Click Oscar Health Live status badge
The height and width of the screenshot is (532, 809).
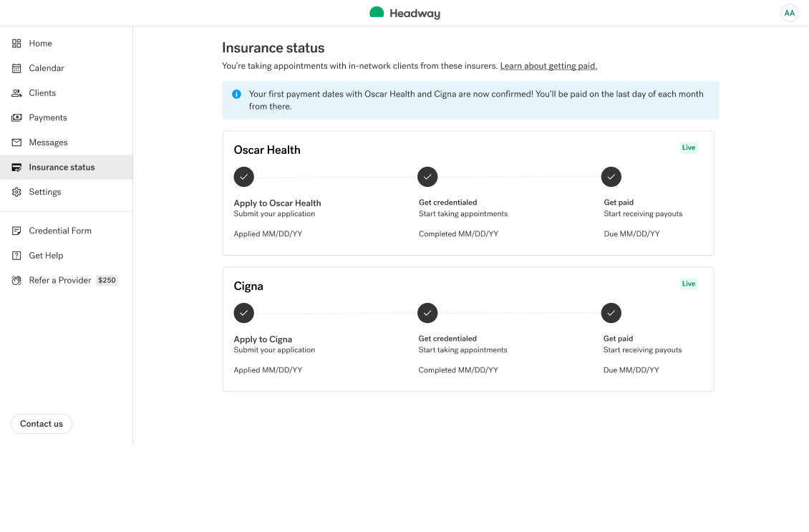click(689, 147)
